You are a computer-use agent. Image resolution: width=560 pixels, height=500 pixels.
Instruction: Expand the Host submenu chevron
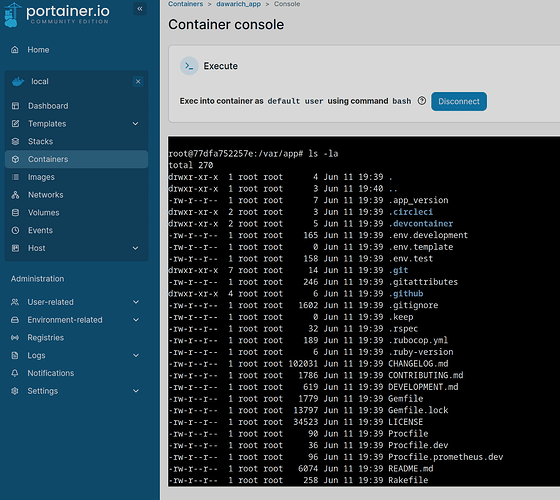pos(135,248)
